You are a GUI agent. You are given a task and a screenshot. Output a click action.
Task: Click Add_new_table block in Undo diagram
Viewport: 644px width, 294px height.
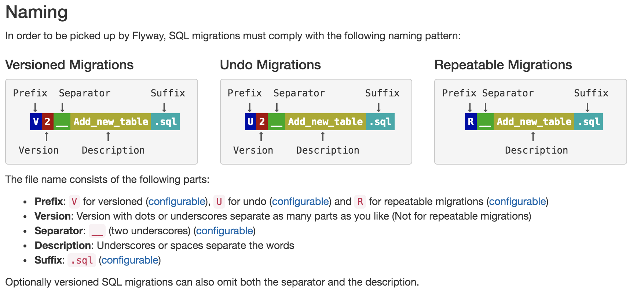pos(325,122)
